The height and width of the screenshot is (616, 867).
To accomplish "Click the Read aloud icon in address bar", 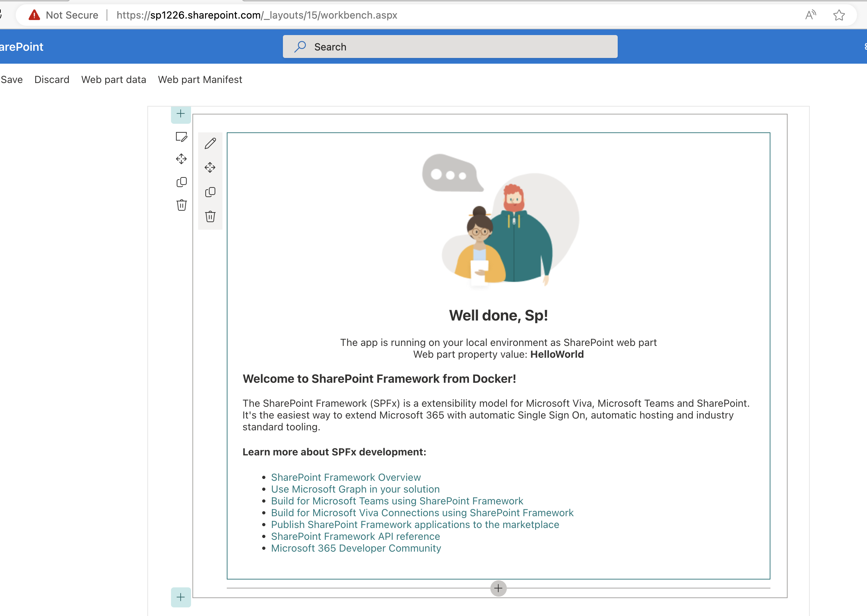I will (x=810, y=15).
